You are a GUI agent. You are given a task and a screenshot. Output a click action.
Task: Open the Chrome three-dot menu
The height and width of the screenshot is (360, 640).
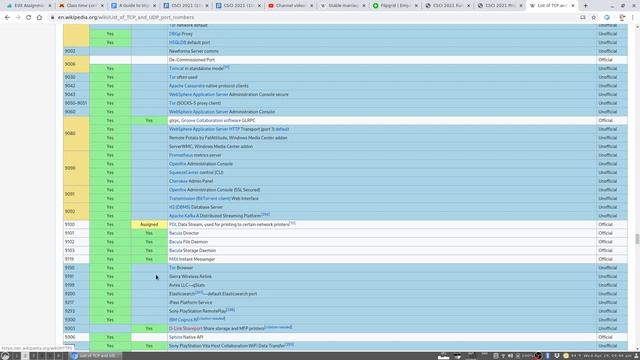point(633,18)
